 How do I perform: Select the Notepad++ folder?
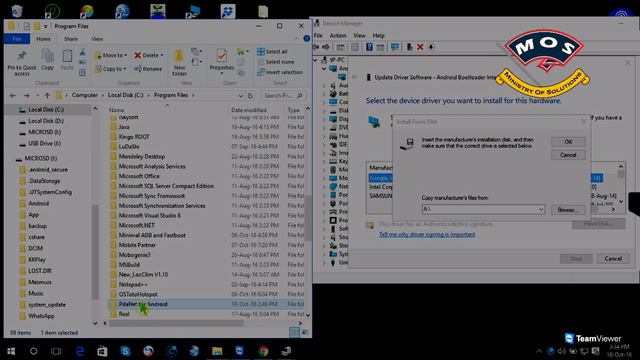pyautogui.click(x=133, y=284)
